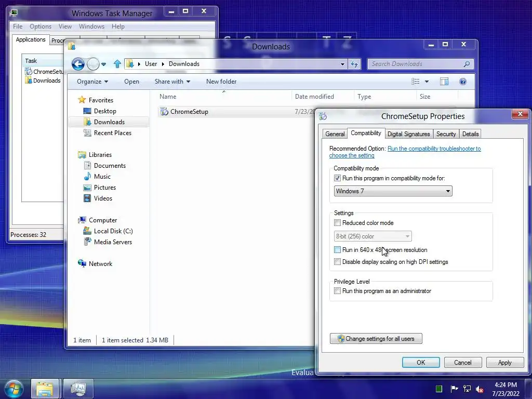
Task: Click the Forward arrow in Downloads window
Action: (93, 64)
